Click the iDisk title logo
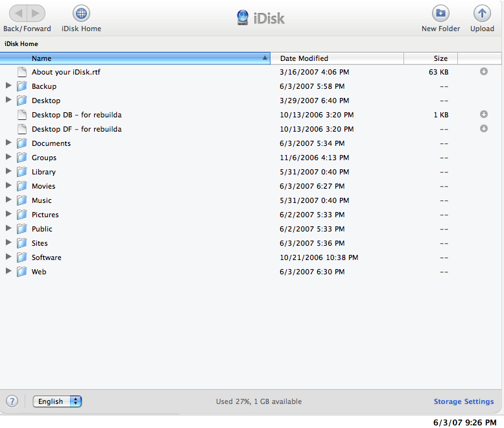Viewport: 504px width, 428px height. pos(260,18)
